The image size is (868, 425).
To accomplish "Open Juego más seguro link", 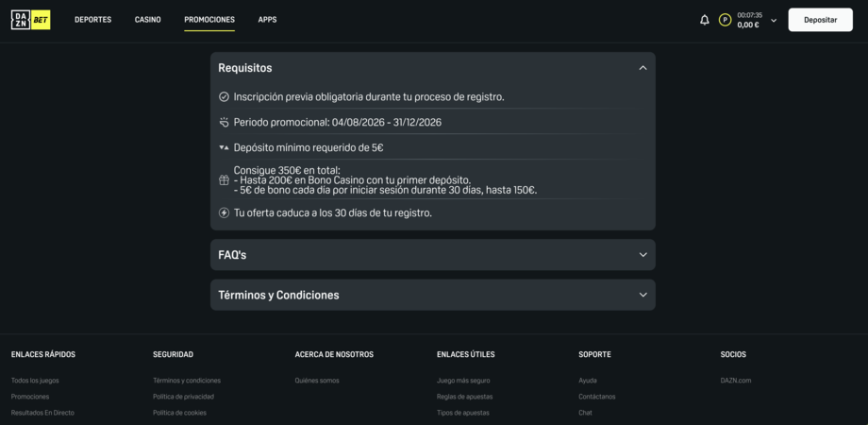I will tap(463, 381).
